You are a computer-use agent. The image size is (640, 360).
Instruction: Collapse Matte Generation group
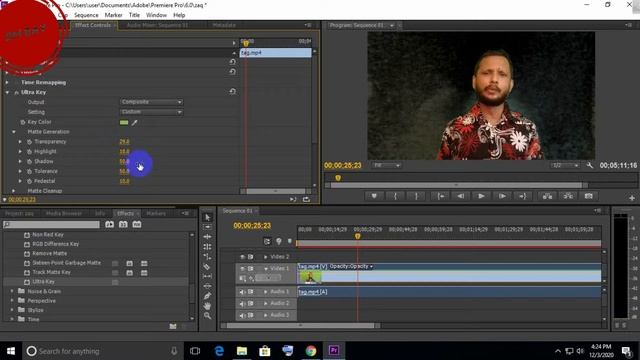click(14, 132)
